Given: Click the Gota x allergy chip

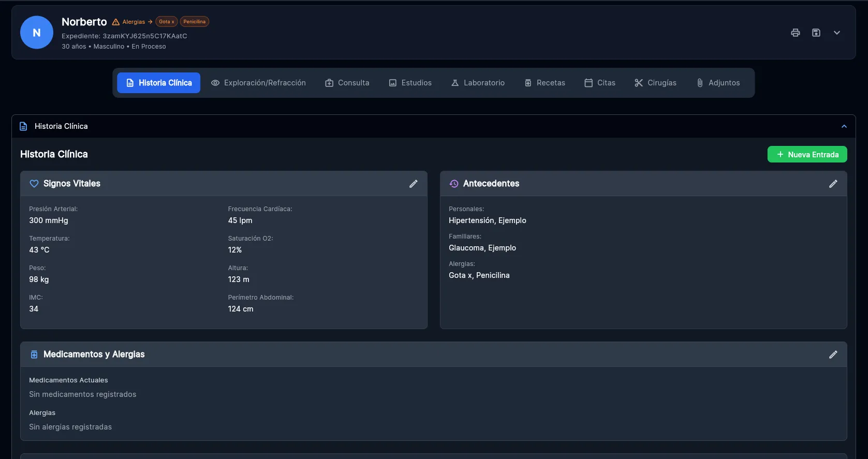Looking at the screenshot, I should pos(167,22).
